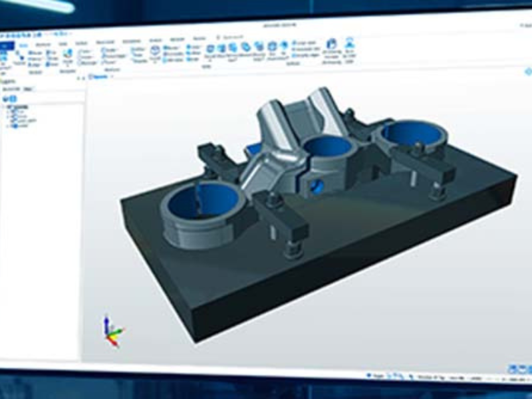Viewport: 532px width, 399px height.
Task: Click the blue File tab in the ribbon
Action: 5,46
